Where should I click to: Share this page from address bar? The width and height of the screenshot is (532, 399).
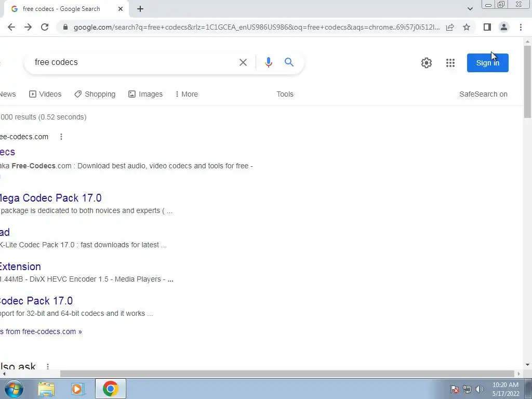pyautogui.click(x=450, y=27)
